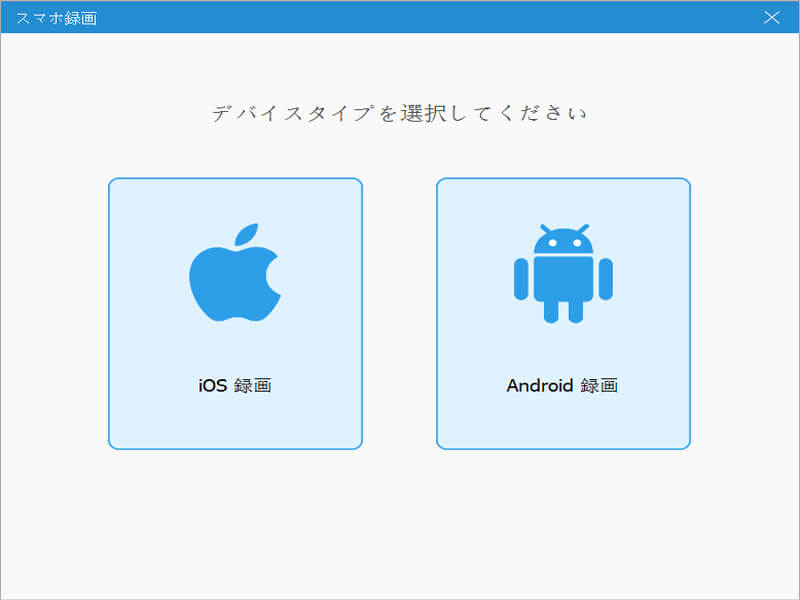Click the Android robot's left arm
Screen dimensions: 800x600
click(521, 279)
